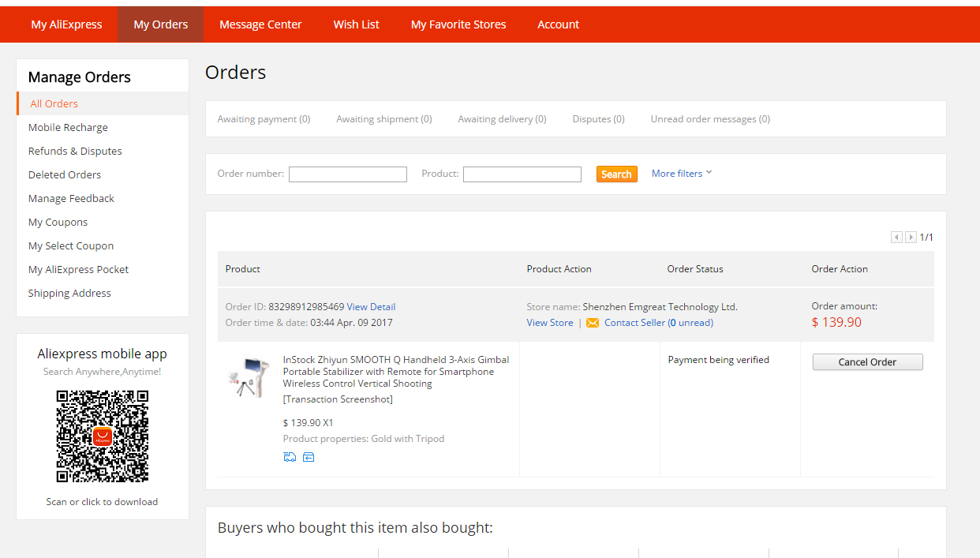Click store name Shenzhen Emgreat Technology Ltd.

pos(660,307)
